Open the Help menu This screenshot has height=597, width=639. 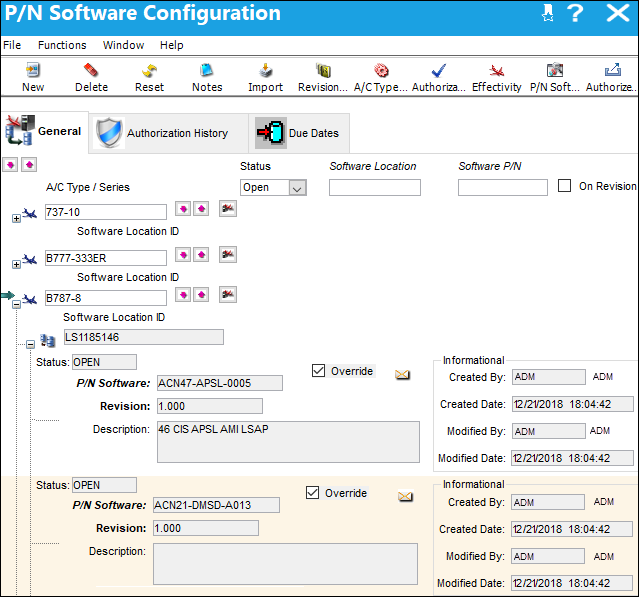(172, 45)
